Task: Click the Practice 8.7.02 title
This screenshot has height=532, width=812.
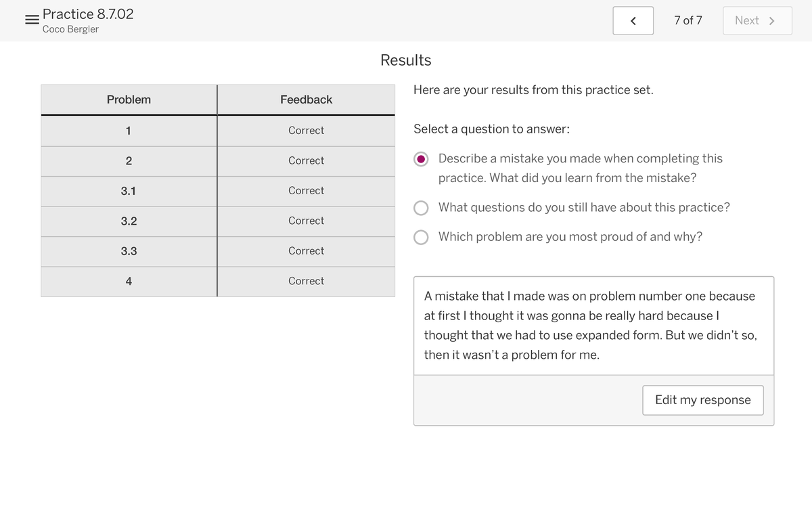Action: pos(88,14)
